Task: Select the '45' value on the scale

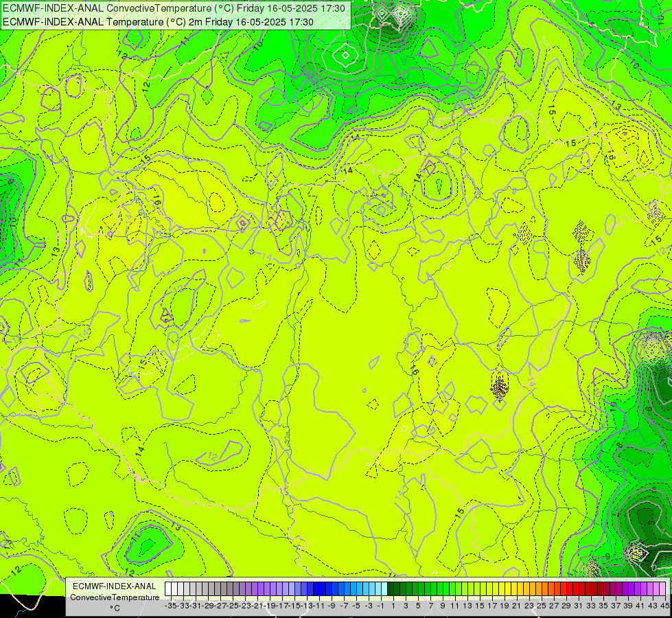Action: 664,606
